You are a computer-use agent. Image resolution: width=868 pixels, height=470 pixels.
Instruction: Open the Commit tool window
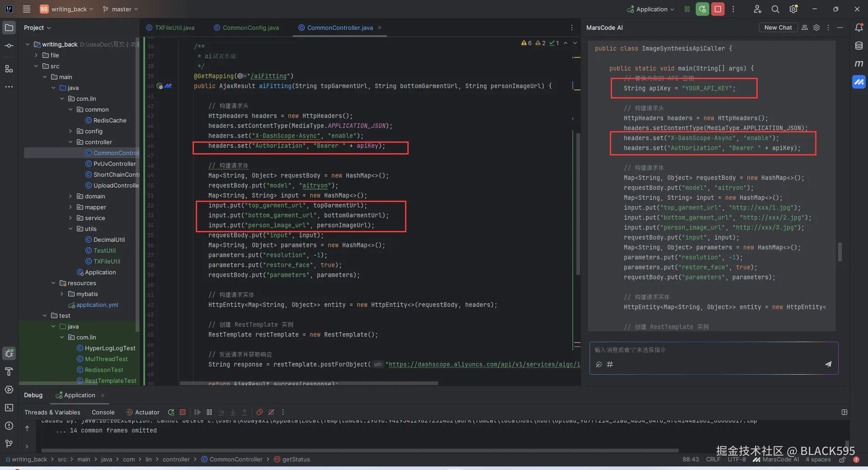tap(9, 46)
